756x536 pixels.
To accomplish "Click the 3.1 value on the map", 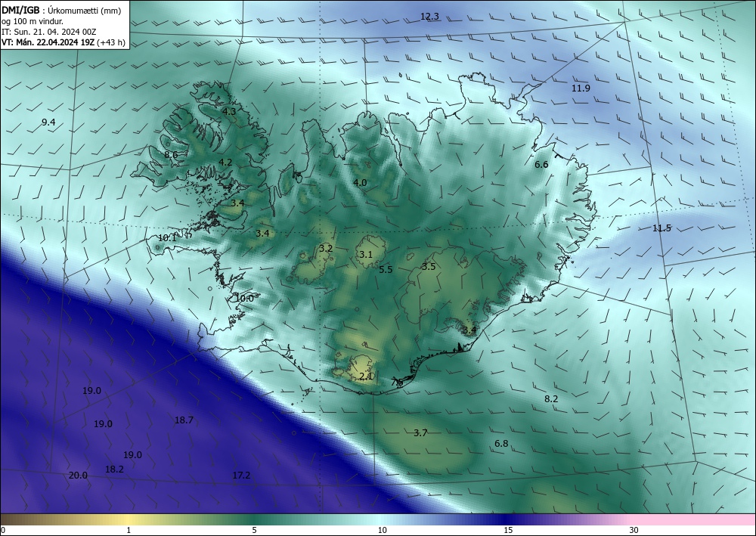I will tap(366, 254).
